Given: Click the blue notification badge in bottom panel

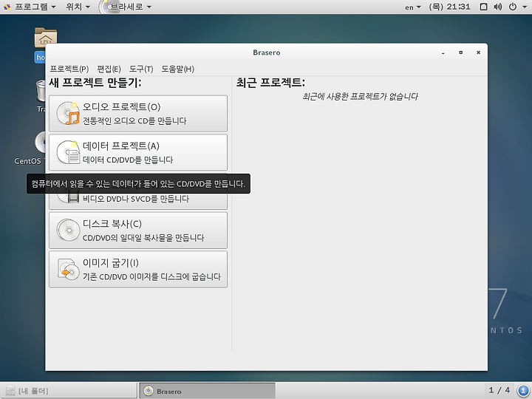Looking at the screenshot, I should (523, 391).
